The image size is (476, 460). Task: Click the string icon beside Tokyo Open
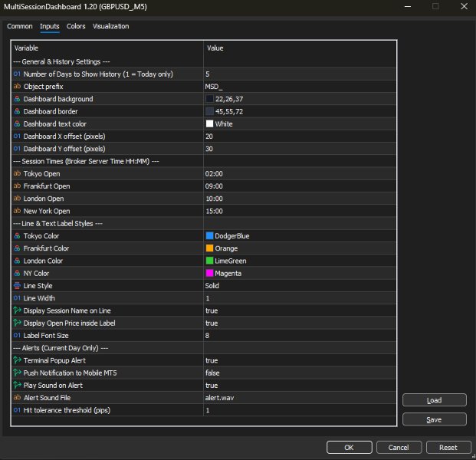[x=17, y=173]
